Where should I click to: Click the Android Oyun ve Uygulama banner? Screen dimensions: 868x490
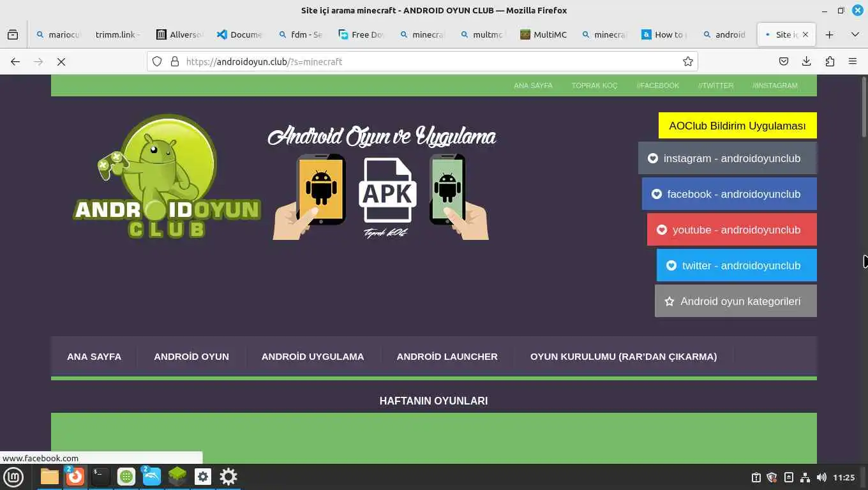[x=381, y=183]
